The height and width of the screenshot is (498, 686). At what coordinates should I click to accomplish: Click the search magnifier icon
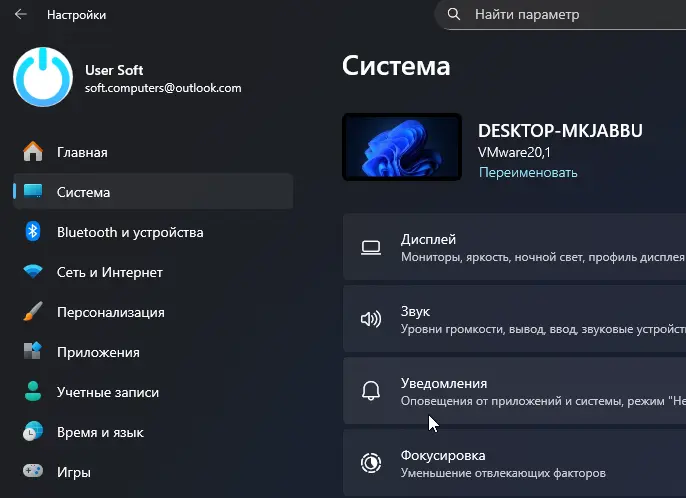pos(455,15)
